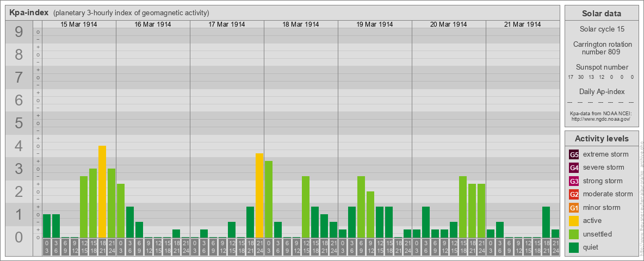Screen dimensions: 644x261
Task: Click the G5 extreme storm badge
Action: [574, 154]
